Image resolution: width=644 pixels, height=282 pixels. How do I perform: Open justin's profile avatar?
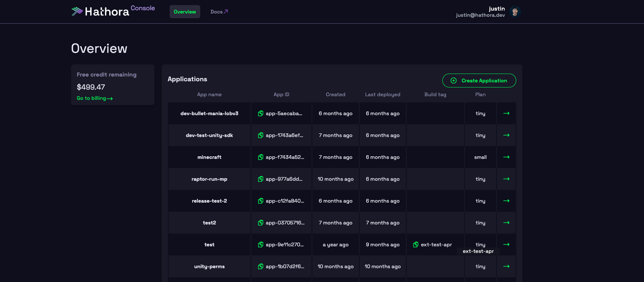[515, 12]
